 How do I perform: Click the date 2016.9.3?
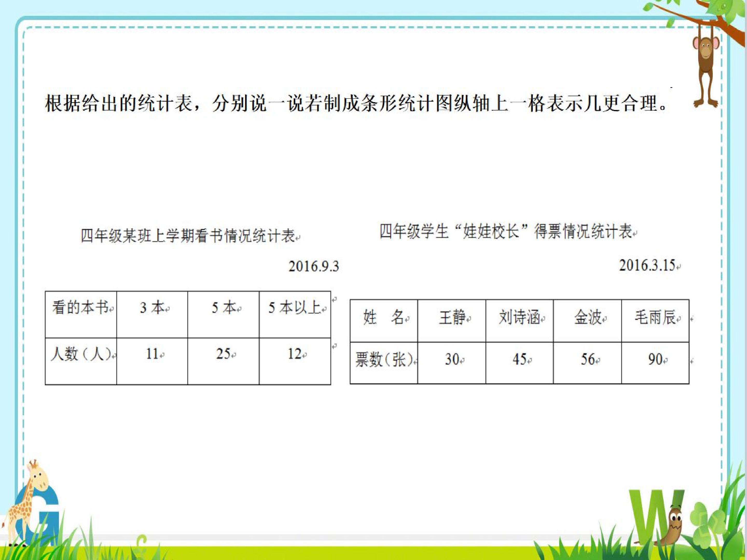coord(313,266)
